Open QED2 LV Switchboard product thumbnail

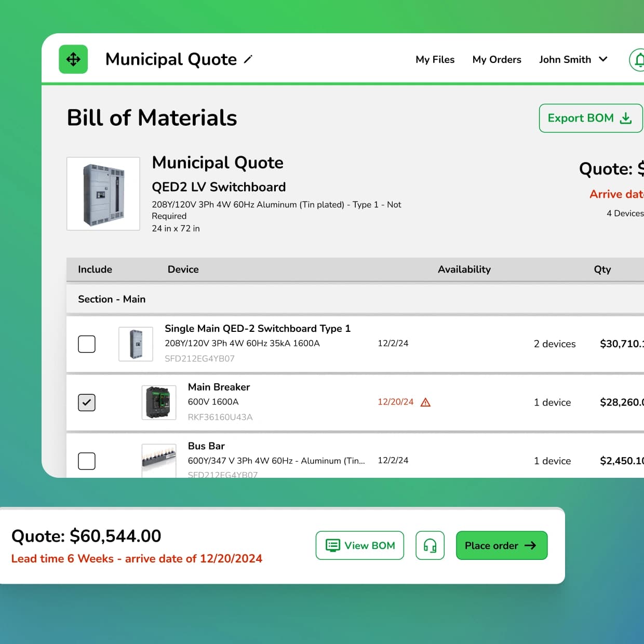pyautogui.click(x=103, y=194)
